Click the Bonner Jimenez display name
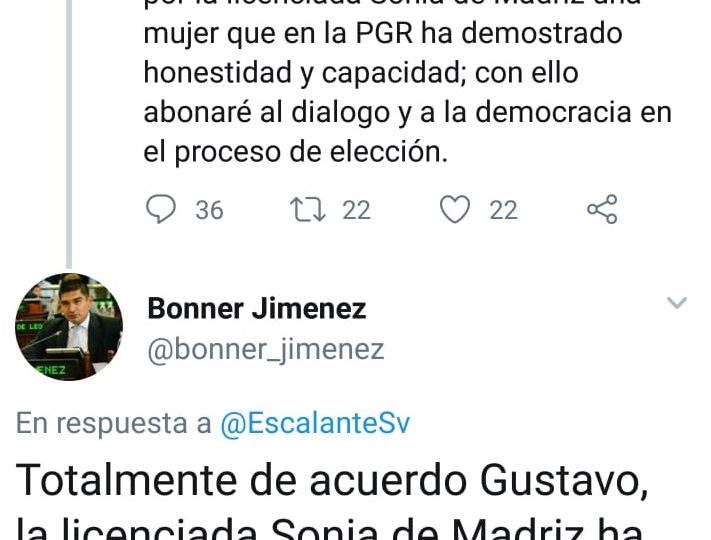The width and height of the screenshot is (711, 540). (257, 309)
